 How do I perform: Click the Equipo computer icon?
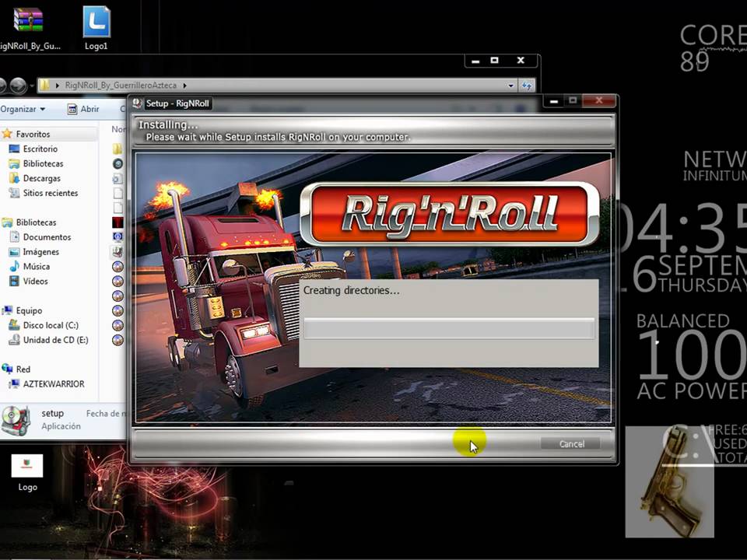[7, 310]
